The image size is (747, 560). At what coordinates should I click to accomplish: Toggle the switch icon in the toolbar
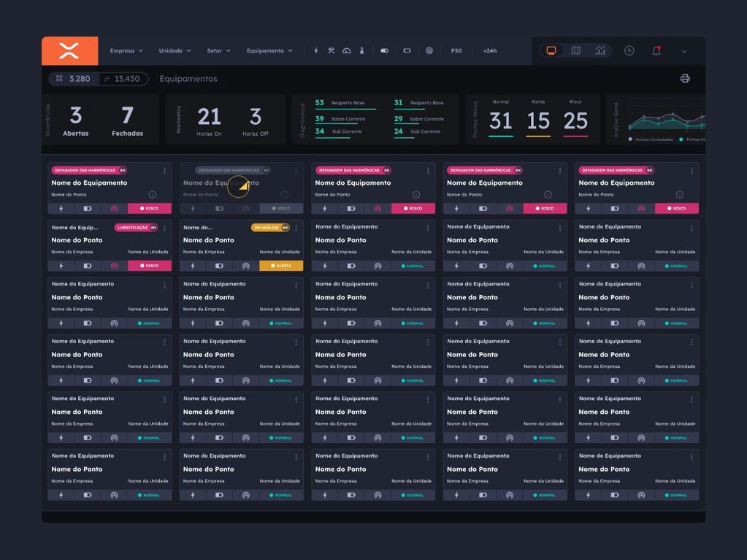(x=385, y=51)
